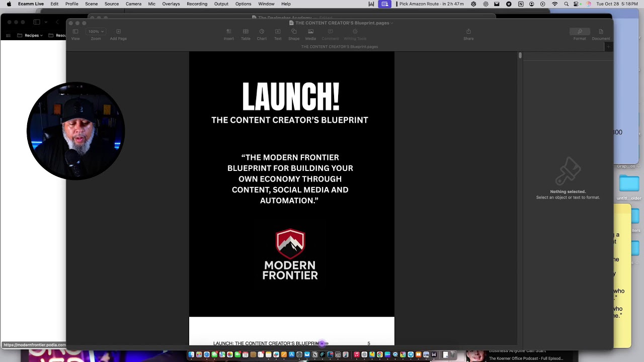Open Photos from the Dock
This screenshot has height=362, width=644.
point(230,355)
